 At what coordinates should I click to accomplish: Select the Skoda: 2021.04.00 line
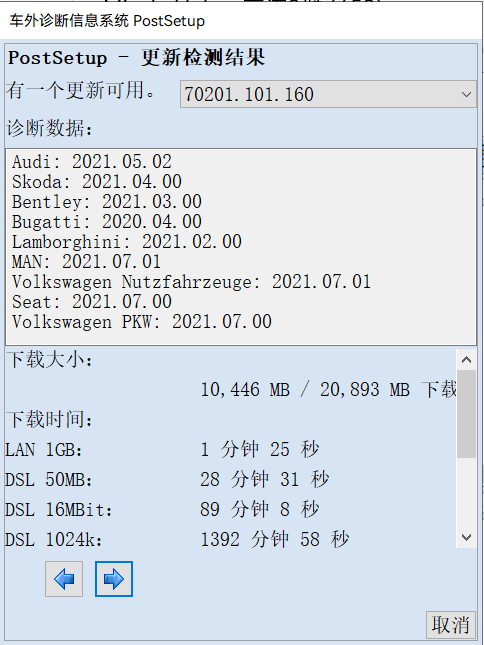[97, 182]
